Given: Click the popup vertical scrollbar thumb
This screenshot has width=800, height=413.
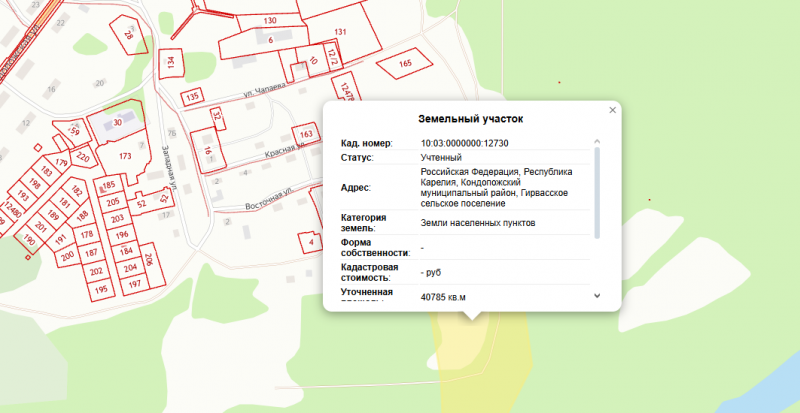Looking at the screenshot, I should click(597, 192).
